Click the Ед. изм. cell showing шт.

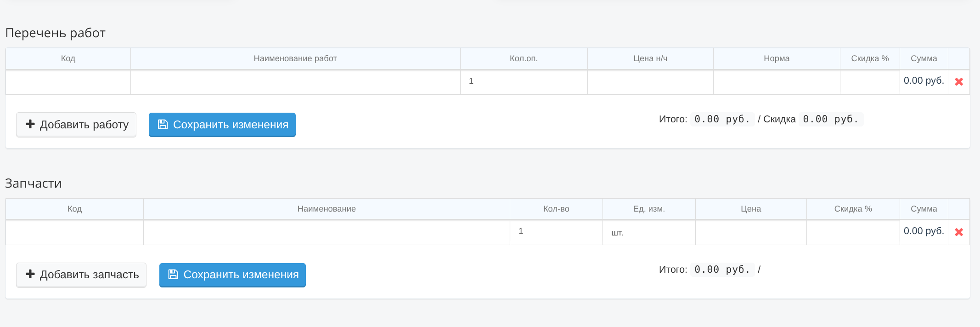click(x=649, y=233)
